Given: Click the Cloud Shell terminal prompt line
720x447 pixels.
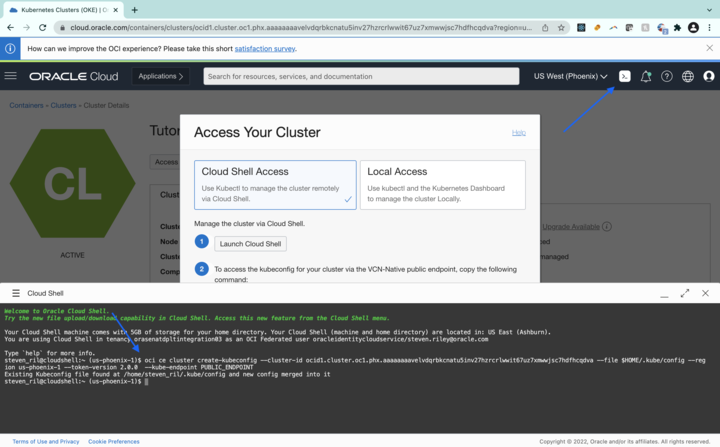Looking at the screenshot, I should coord(76,382).
